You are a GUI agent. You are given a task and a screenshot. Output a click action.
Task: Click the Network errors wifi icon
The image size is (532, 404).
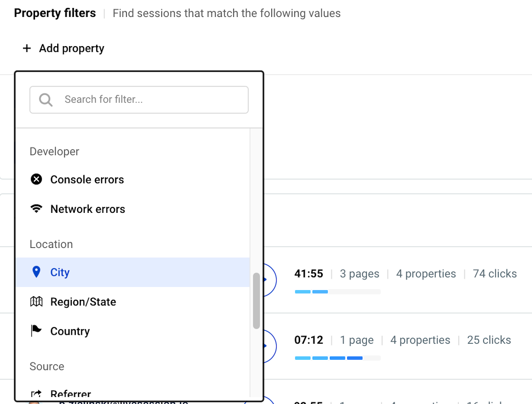[x=36, y=208]
